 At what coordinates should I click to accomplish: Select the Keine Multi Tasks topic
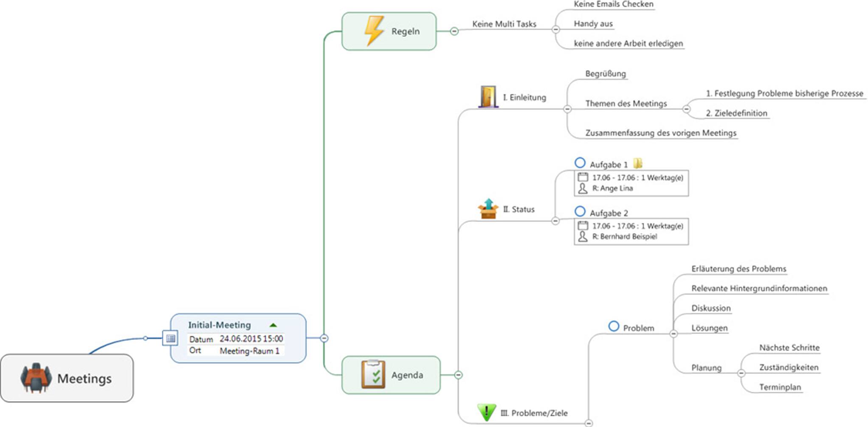504,24
